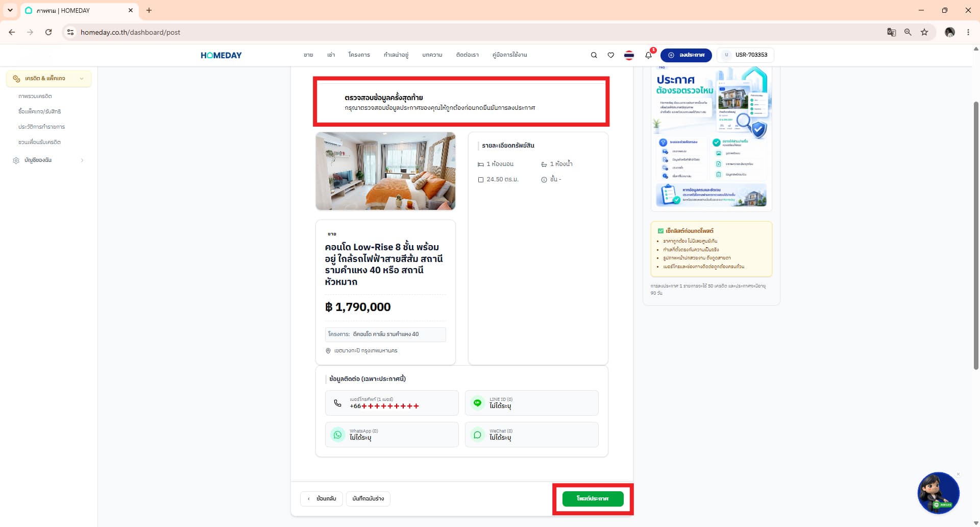Viewport: 980px width, 527px height.
Task: Click the ลงประกาศ post listing button
Action: 686,55
